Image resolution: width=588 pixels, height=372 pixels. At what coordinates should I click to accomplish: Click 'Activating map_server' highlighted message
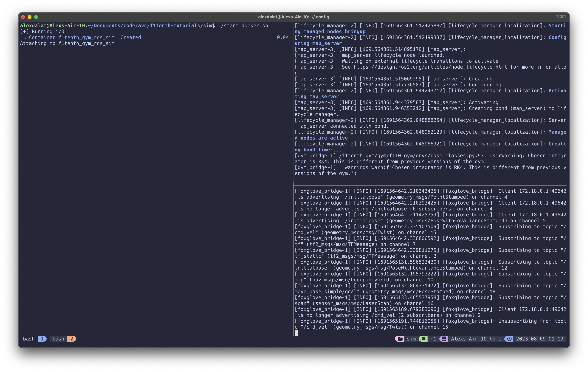[x=430, y=94]
